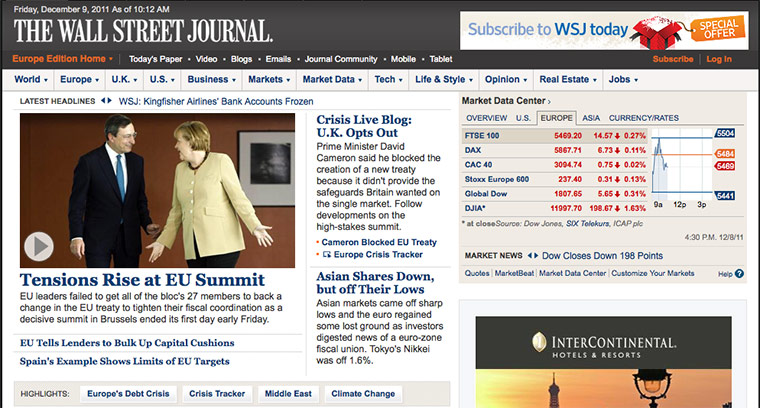The image size is (760, 408).
Task: Click Europe's Debt Crisis highlight button
Action: click(128, 394)
